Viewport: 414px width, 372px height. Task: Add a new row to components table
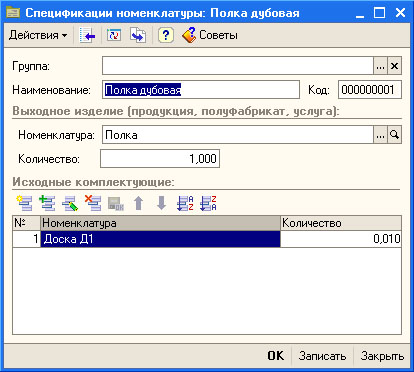(x=24, y=203)
